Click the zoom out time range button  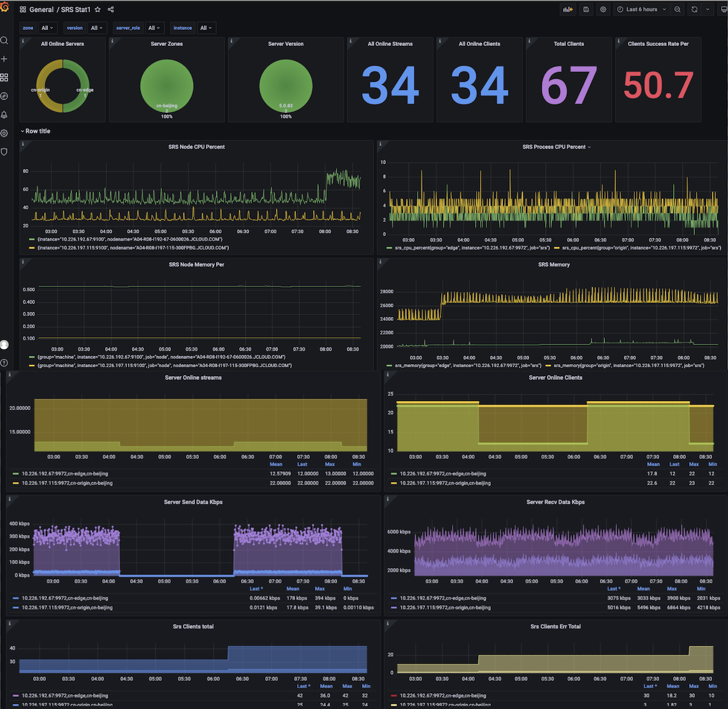pos(678,10)
